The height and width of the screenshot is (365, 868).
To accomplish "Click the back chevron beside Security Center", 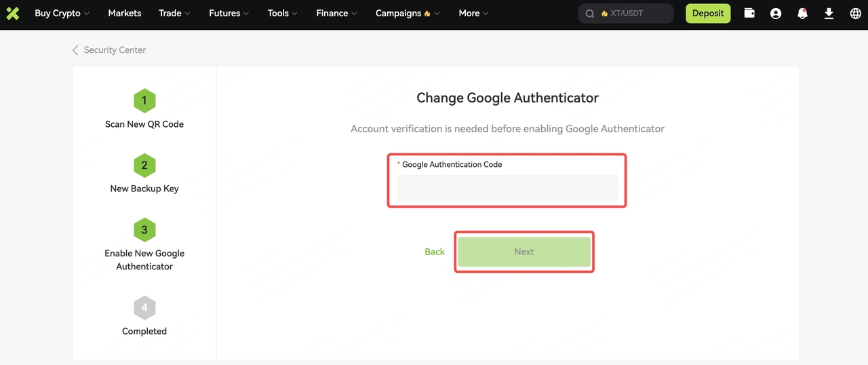I will coord(75,50).
